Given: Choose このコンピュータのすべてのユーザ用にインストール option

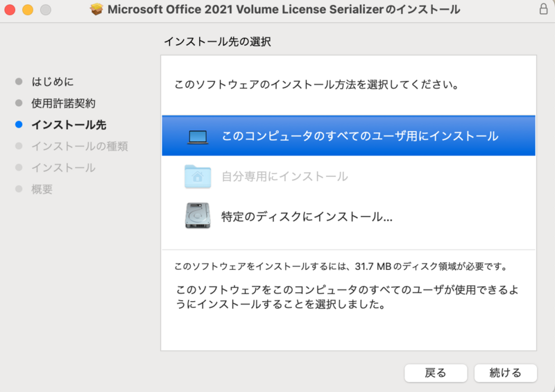Looking at the screenshot, I should click(348, 136).
